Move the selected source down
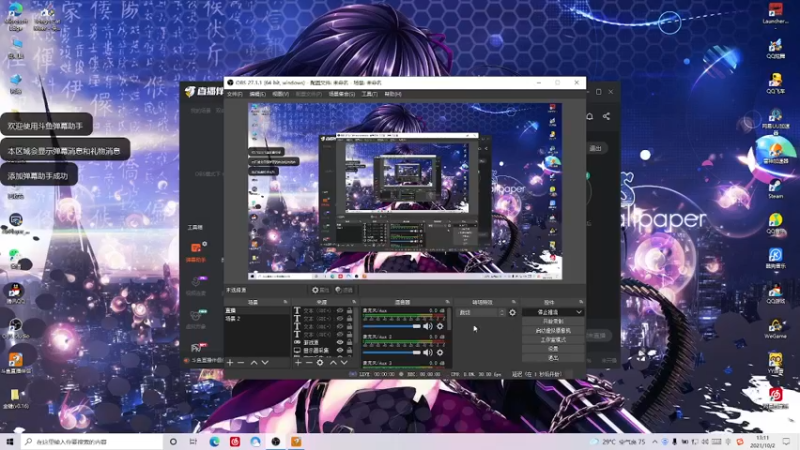 pyautogui.click(x=344, y=362)
